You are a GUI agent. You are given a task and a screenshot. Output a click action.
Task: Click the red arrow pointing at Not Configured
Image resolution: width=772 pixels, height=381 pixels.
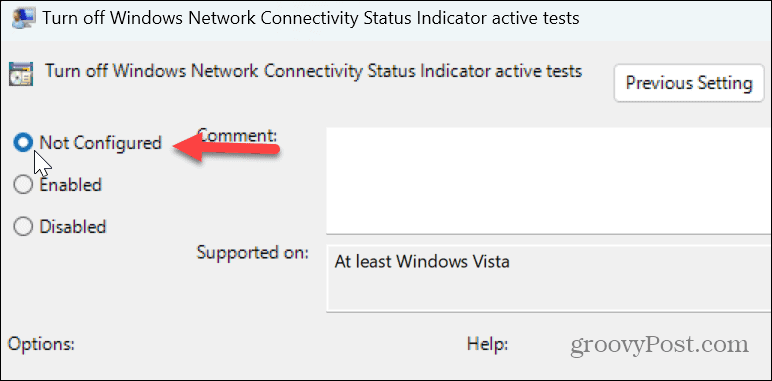pos(225,147)
